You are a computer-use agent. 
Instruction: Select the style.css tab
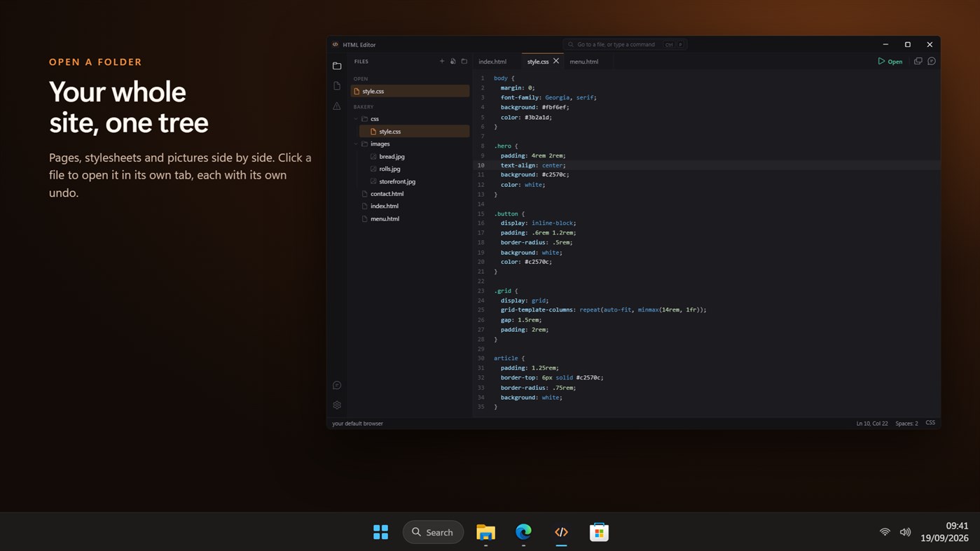tap(537, 62)
